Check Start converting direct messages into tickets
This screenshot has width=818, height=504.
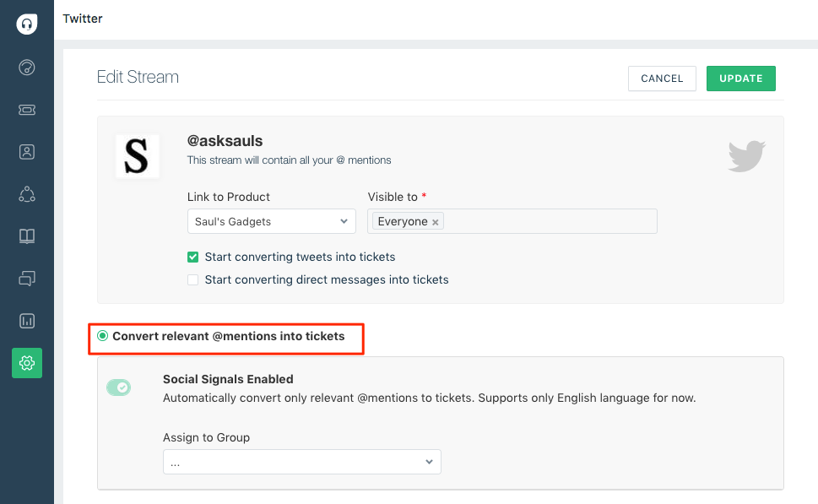click(193, 279)
